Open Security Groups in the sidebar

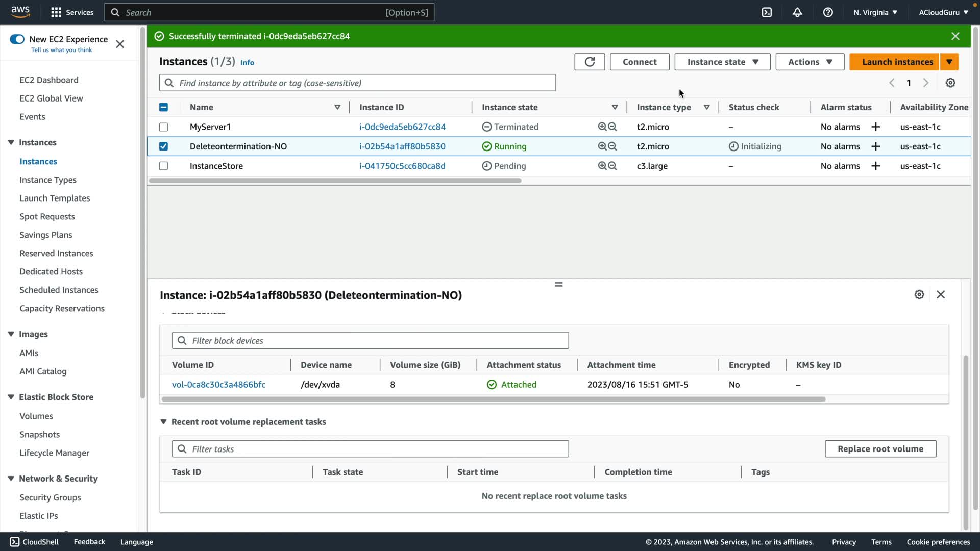point(50,497)
